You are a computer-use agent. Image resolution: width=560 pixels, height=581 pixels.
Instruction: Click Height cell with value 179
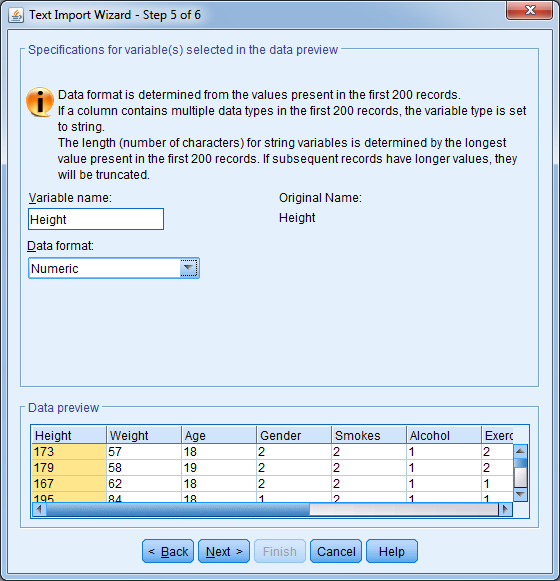pos(69,468)
